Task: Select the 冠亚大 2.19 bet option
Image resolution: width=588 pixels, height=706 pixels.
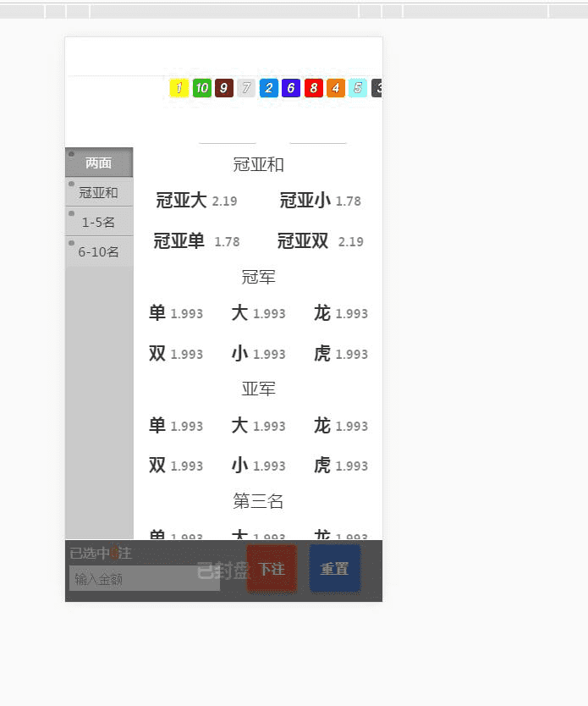Action: 196,201
